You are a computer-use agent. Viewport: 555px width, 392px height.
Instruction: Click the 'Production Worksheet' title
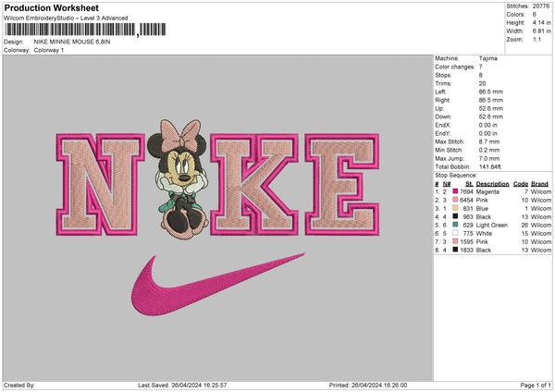click(x=52, y=7)
